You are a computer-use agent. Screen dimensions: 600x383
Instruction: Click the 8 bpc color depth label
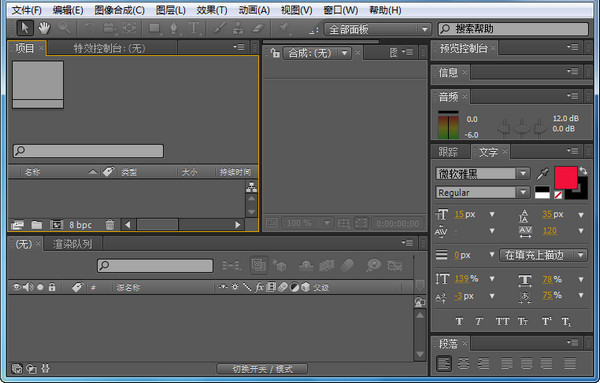80,225
